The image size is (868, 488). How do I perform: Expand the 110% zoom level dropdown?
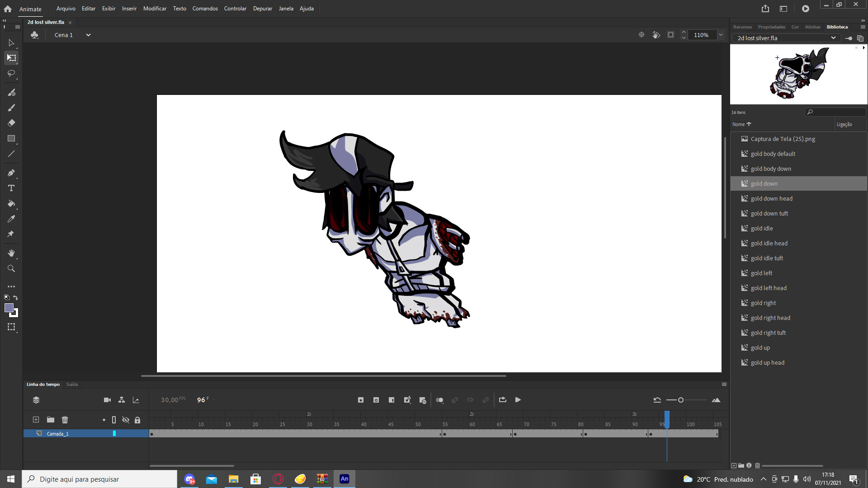(721, 35)
